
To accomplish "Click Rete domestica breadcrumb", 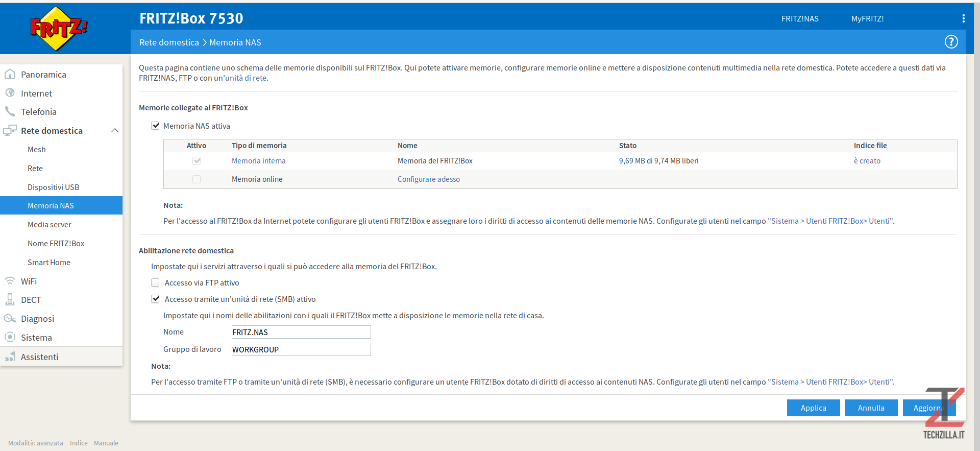I will pos(169,42).
